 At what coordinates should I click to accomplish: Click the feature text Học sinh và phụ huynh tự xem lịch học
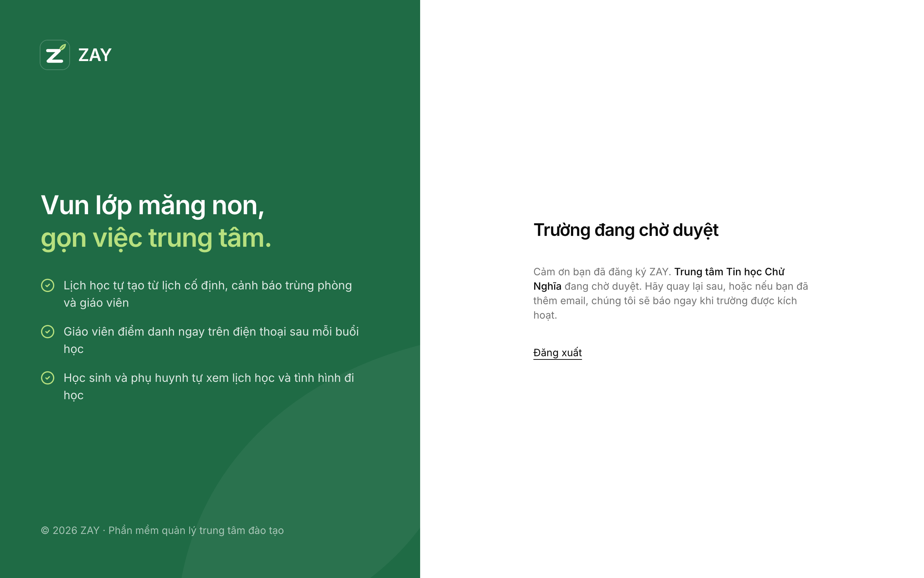point(209,387)
